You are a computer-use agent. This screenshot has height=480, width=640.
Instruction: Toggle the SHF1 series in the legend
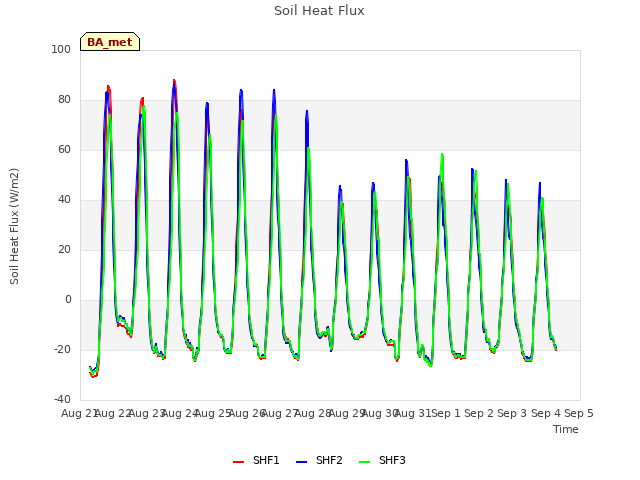[256, 460]
